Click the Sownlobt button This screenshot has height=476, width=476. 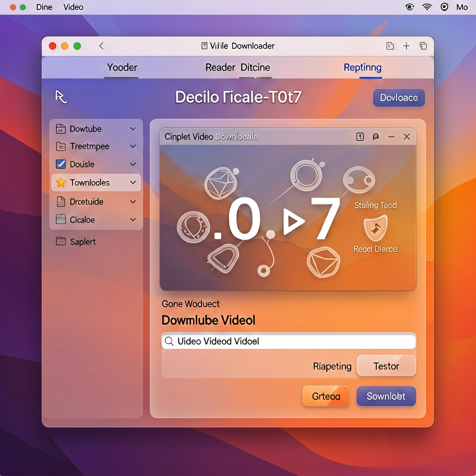click(x=386, y=396)
